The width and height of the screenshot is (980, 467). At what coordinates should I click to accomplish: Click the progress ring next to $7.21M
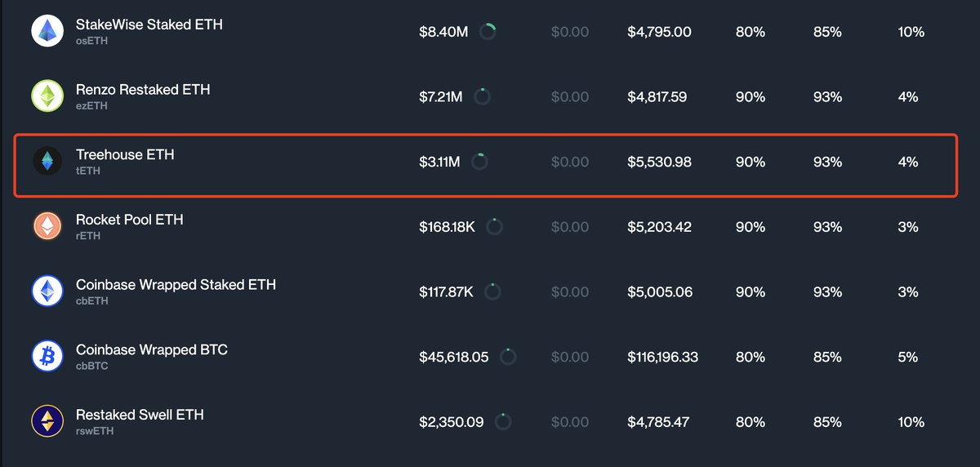(x=482, y=96)
